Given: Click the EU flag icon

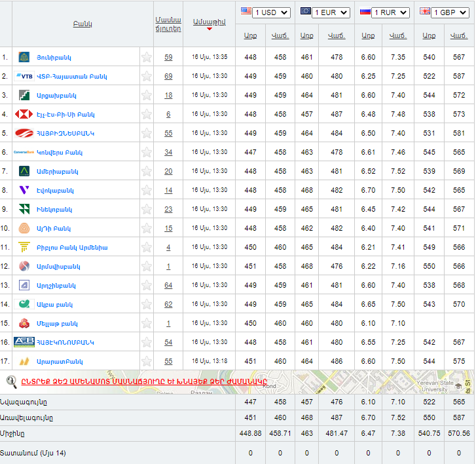Looking at the screenshot, I should tap(305, 11).
